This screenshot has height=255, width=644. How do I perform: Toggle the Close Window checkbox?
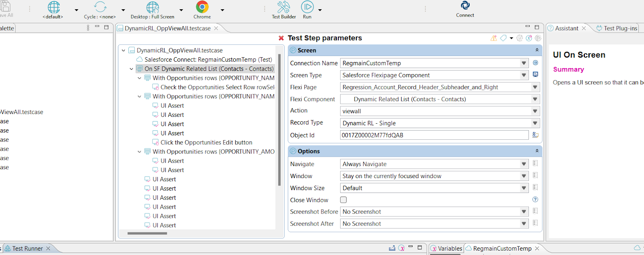(x=343, y=200)
